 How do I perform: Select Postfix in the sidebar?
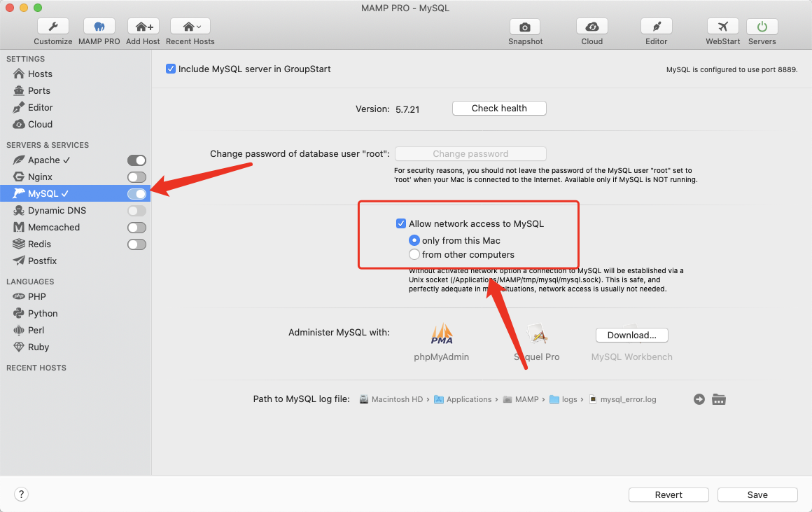coord(76,261)
